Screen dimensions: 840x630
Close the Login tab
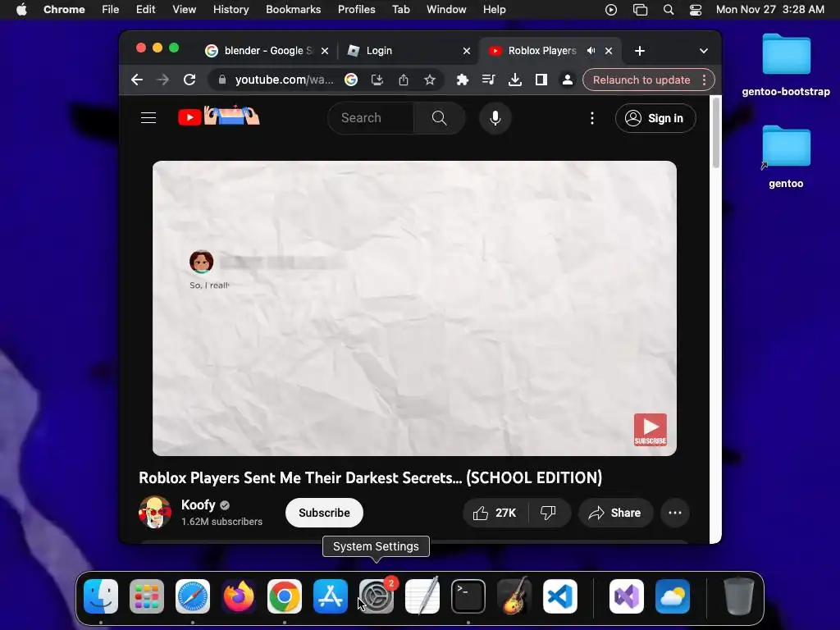tap(467, 51)
